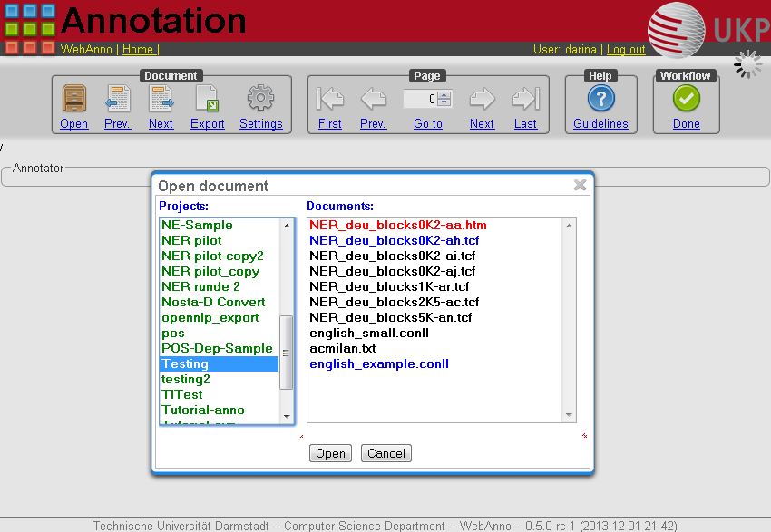Select the NER pilot project
Image resolution: width=771 pixels, height=532 pixels.
pos(220,240)
